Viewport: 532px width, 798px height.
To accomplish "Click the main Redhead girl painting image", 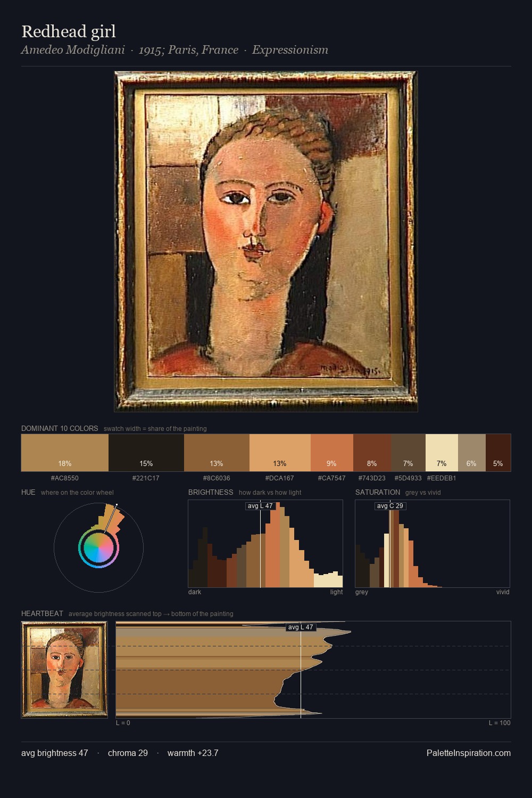I will [x=266, y=242].
